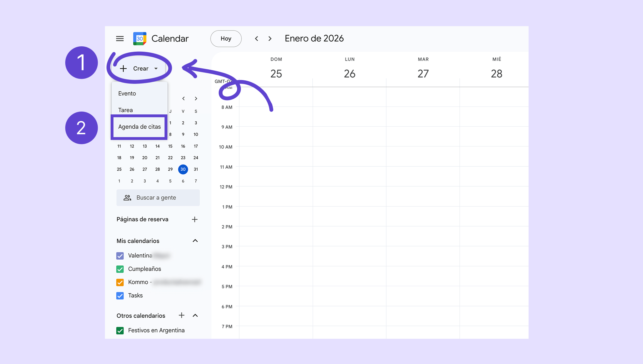643x364 pixels.
Task: Open the hamburger main menu
Action: click(x=120, y=38)
